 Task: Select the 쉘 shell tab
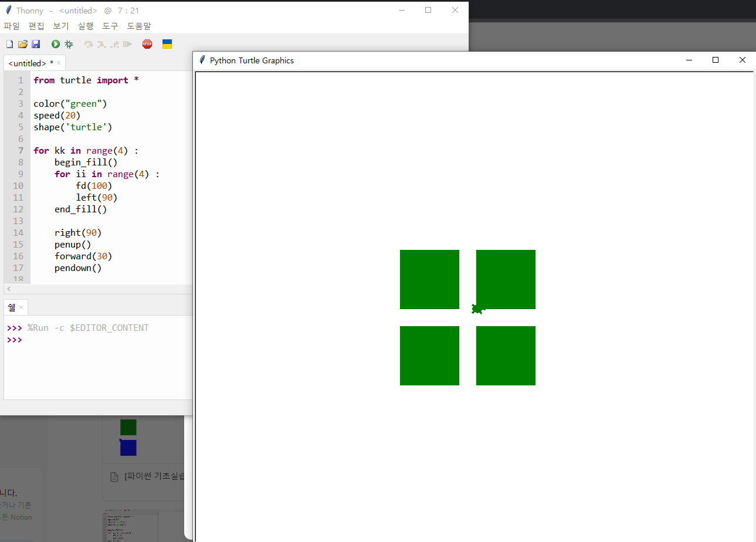point(12,307)
